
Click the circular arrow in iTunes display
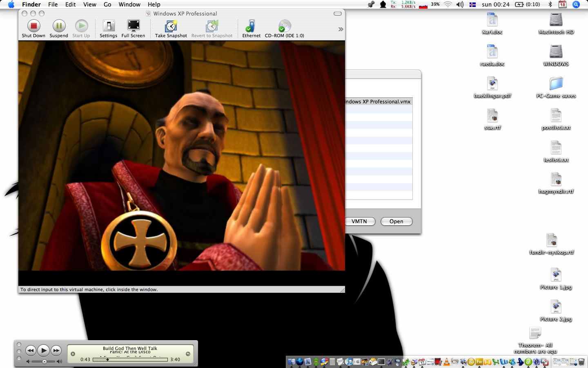point(188,354)
